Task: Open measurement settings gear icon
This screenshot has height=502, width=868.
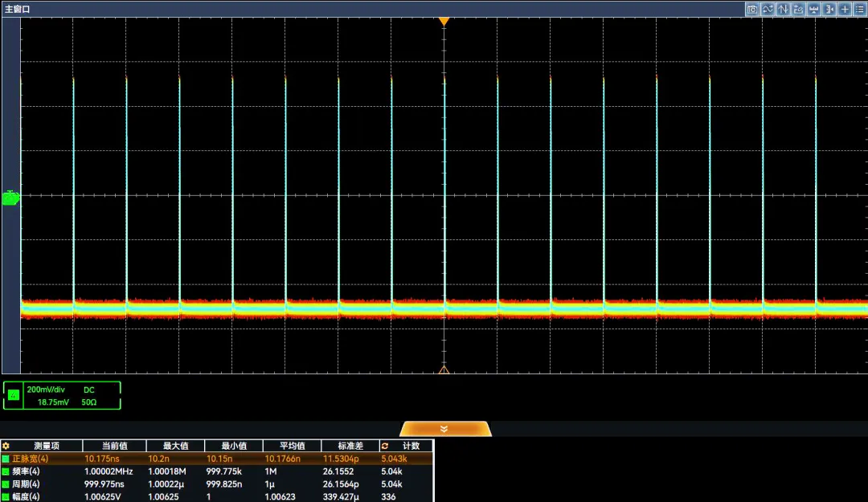Action: (x=6, y=446)
